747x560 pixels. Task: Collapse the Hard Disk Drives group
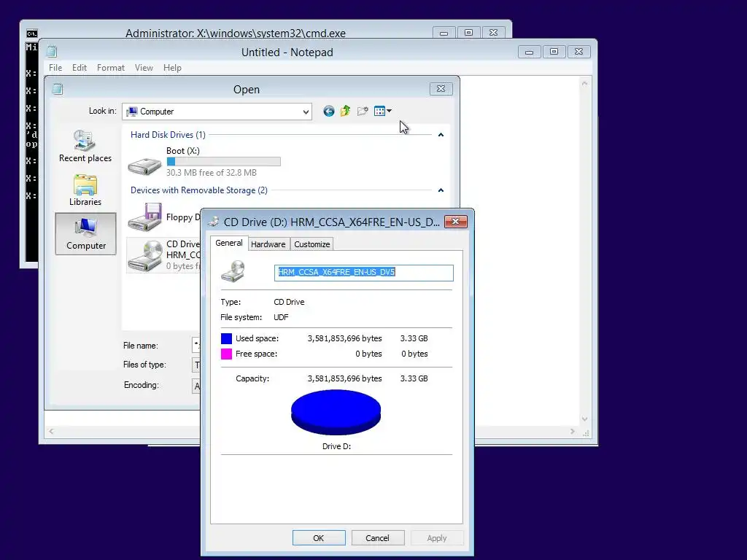(x=441, y=135)
